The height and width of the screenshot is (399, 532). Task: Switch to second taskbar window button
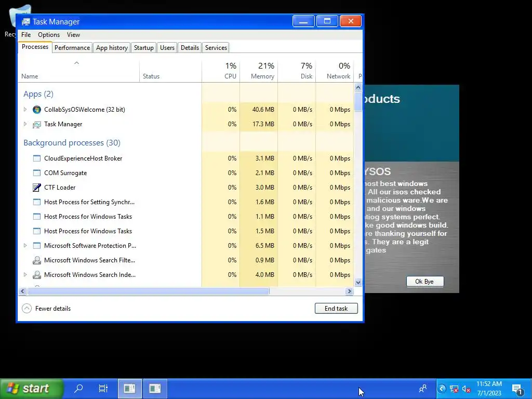coord(155,388)
